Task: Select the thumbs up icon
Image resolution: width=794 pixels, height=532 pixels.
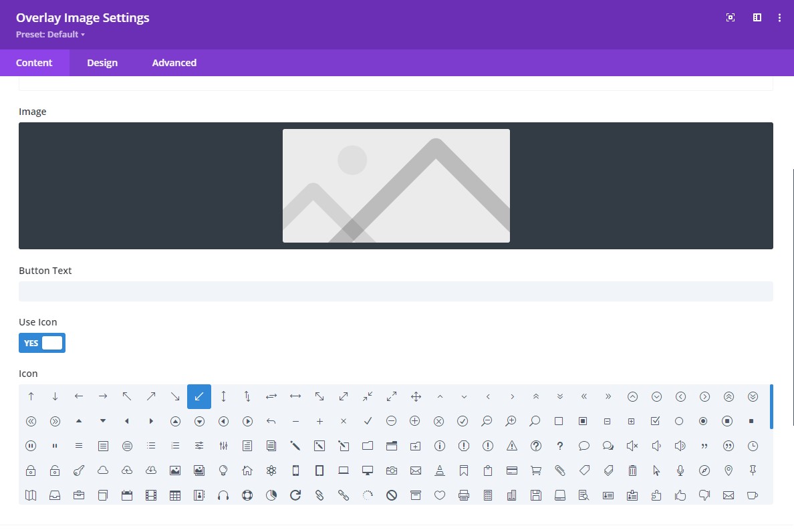Action: (680, 495)
